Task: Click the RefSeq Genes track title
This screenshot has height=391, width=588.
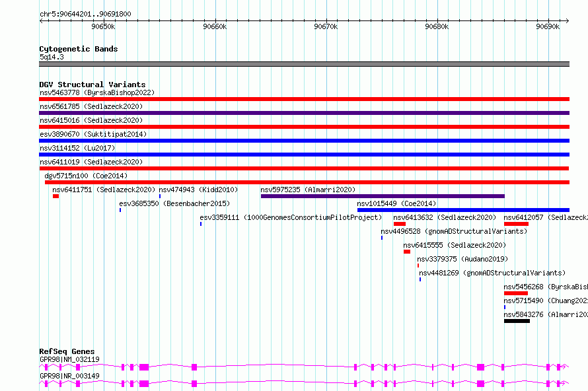Action: 67,351
